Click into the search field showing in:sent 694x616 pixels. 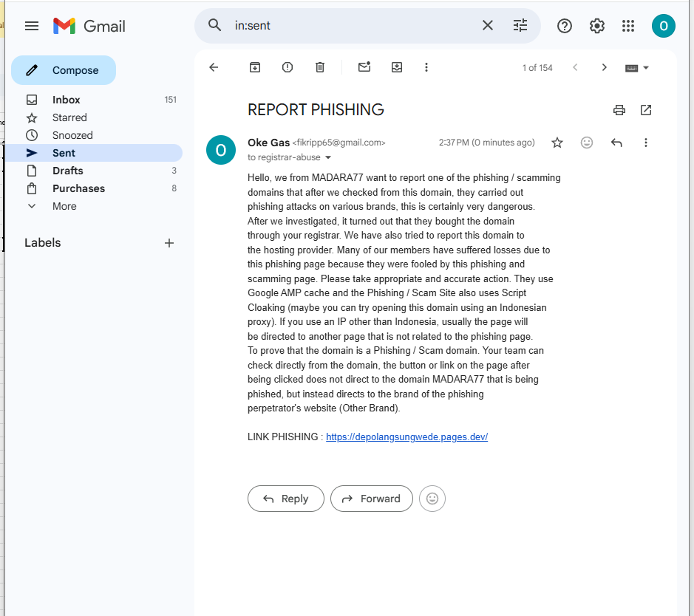tap(354, 26)
